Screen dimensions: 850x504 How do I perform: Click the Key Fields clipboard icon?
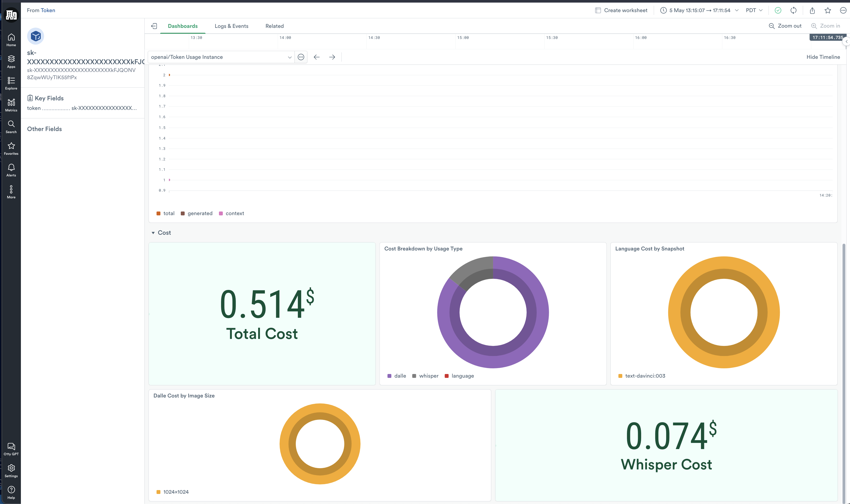coord(30,98)
